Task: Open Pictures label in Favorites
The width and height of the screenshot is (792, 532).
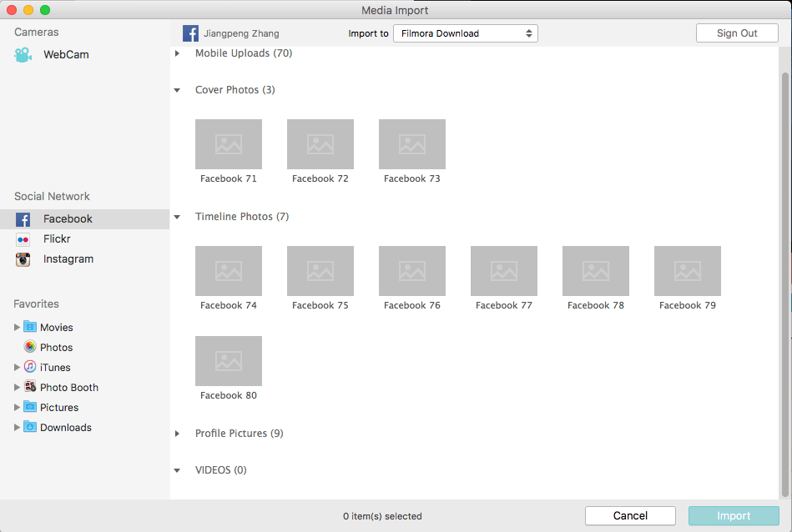Action: pos(59,407)
